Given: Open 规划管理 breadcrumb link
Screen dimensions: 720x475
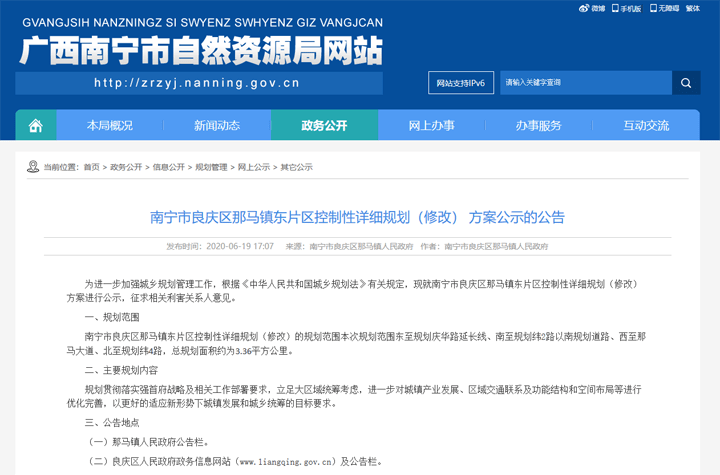Looking at the screenshot, I should pyautogui.click(x=211, y=167).
